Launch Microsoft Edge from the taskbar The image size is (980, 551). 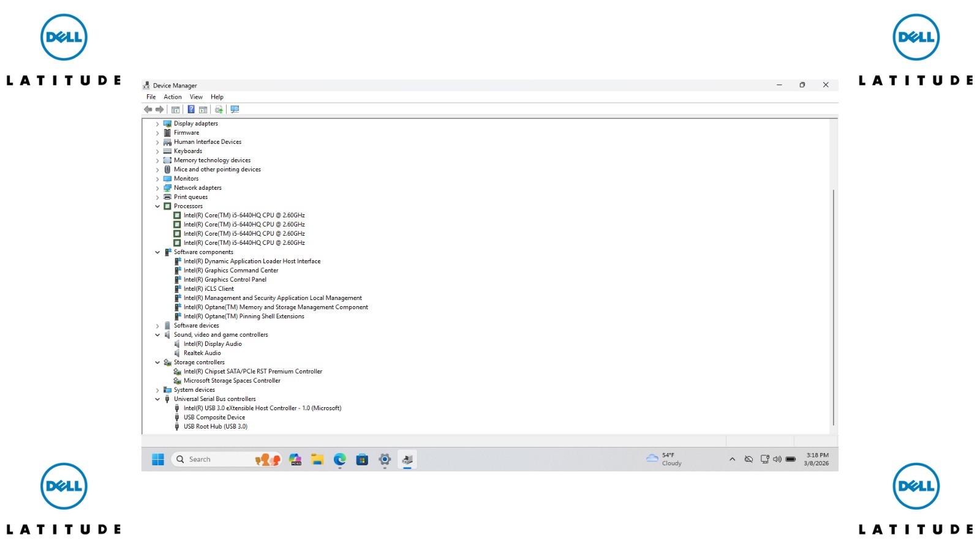pos(340,459)
